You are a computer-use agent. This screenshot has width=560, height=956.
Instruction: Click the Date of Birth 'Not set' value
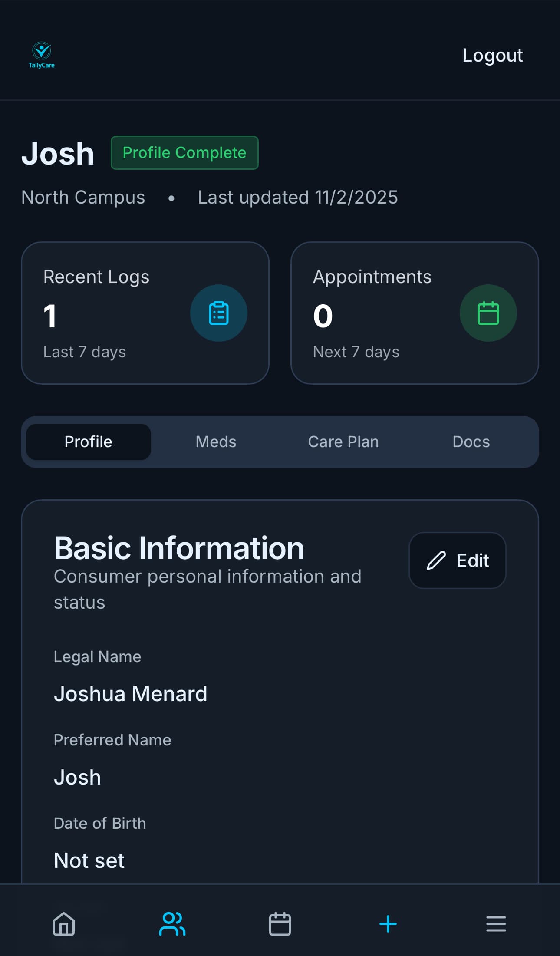point(89,860)
